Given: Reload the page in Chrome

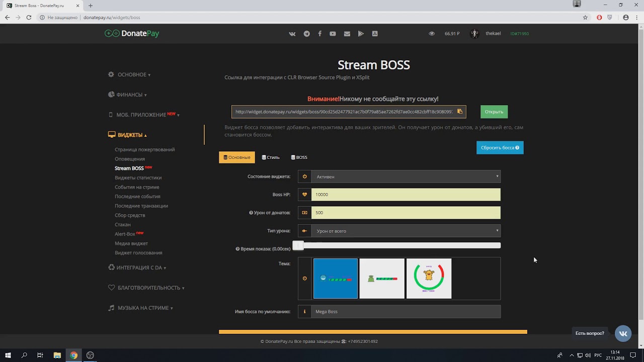Looking at the screenshot, I should 29,17.
